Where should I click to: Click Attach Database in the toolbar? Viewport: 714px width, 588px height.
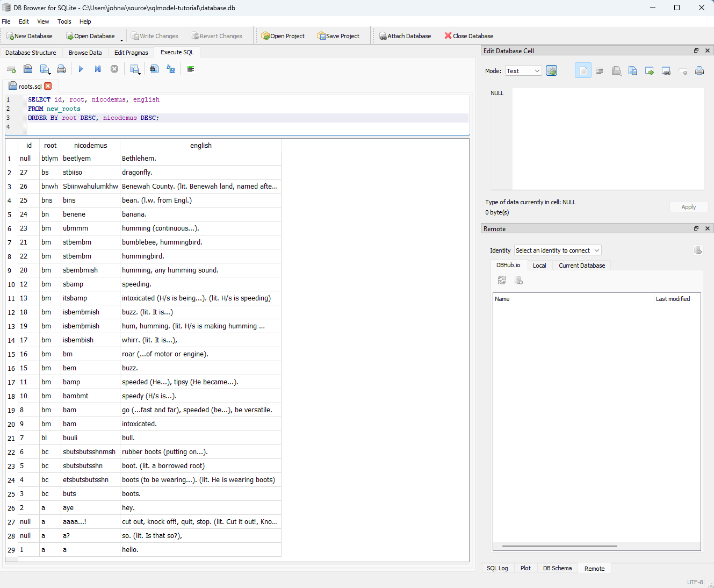point(405,36)
